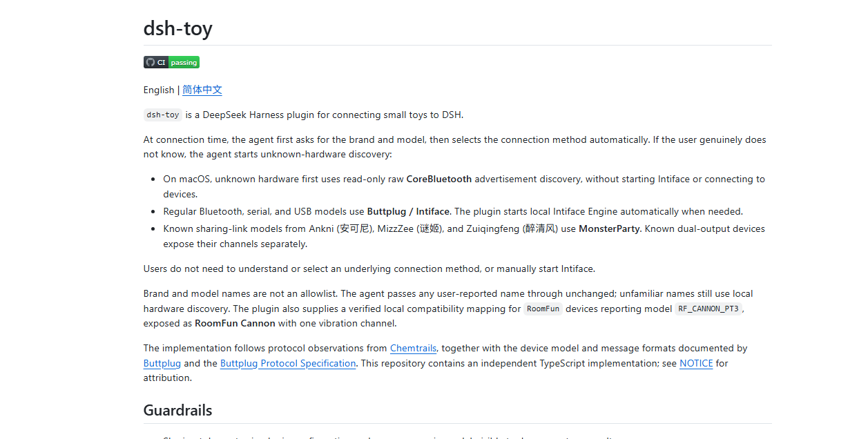Click the bold text 'Buttplug / Intiface'
Screen dimensions: 868x439
click(408, 211)
